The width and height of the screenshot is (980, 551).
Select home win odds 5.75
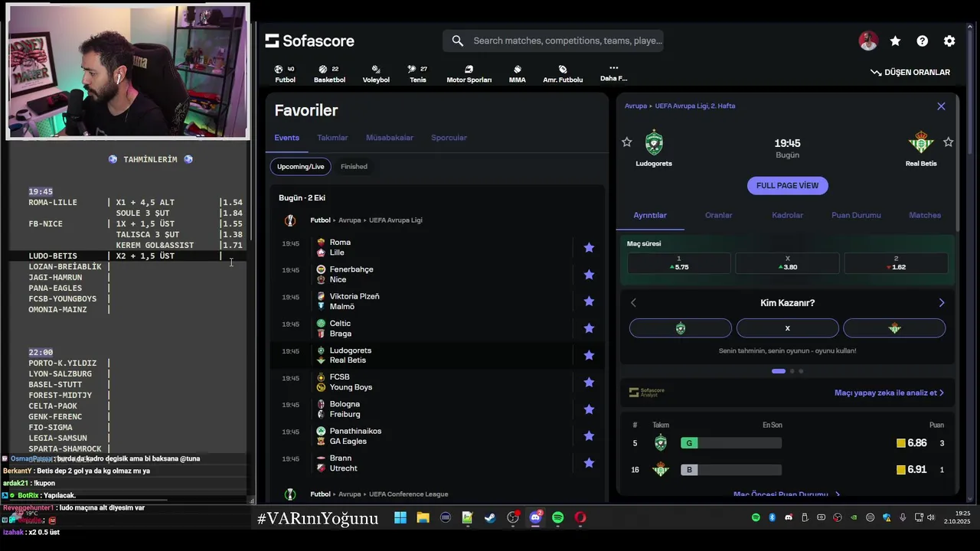coord(679,263)
